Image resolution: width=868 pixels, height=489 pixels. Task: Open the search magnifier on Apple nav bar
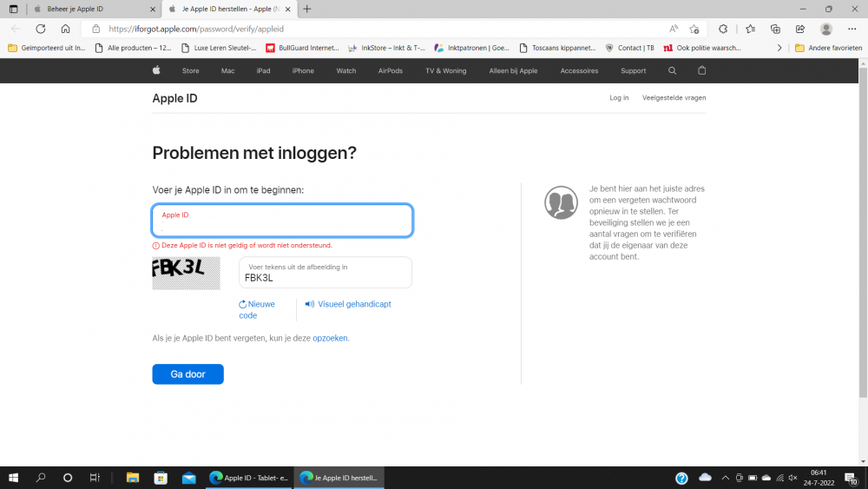click(x=672, y=71)
